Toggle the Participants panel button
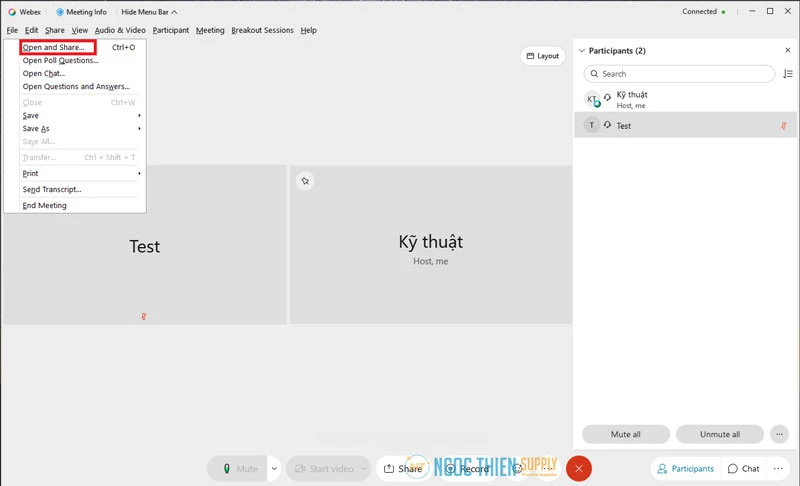The width and height of the screenshot is (800, 486). (685, 469)
